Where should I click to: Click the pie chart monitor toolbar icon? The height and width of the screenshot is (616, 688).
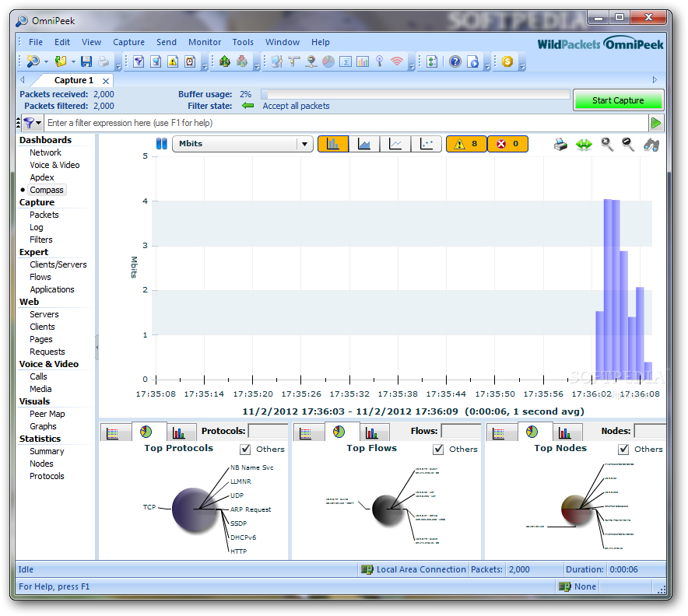click(x=328, y=61)
